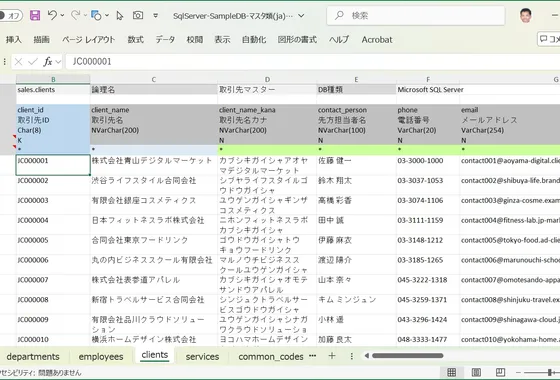The width and height of the screenshot is (560, 380).
Task: Click the horizontal scrollbar left arrow
Action: [366, 356]
